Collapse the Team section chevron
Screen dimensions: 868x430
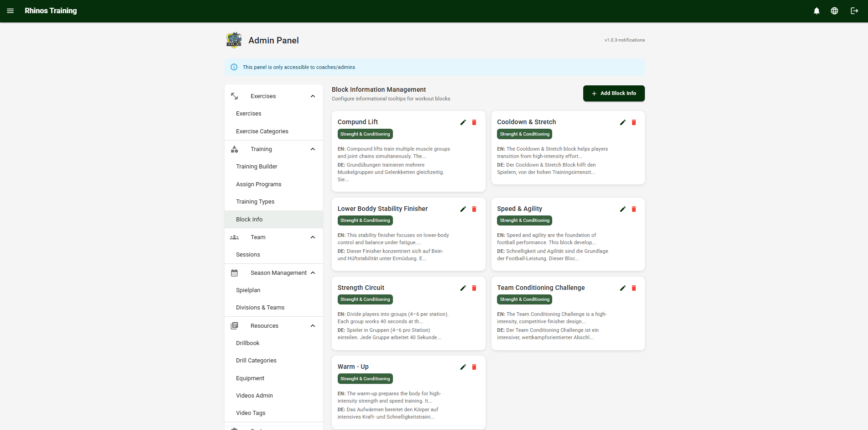tap(313, 237)
